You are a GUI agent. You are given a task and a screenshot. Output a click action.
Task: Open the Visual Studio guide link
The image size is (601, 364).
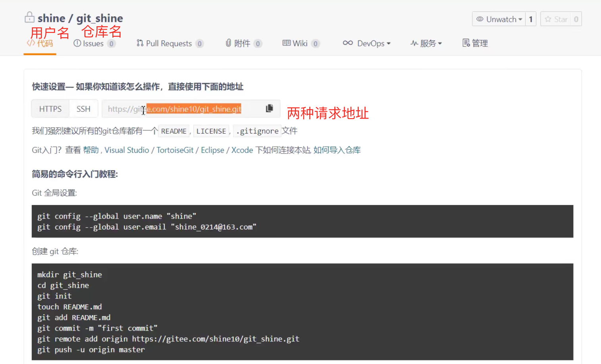127,150
